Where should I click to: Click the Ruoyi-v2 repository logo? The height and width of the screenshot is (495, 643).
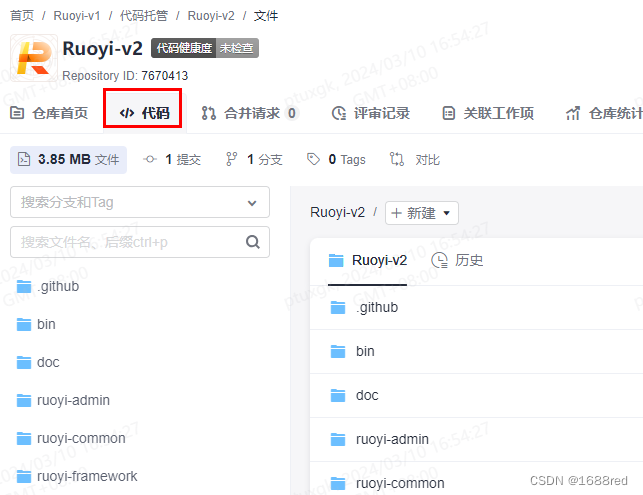click(x=34, y=58)
